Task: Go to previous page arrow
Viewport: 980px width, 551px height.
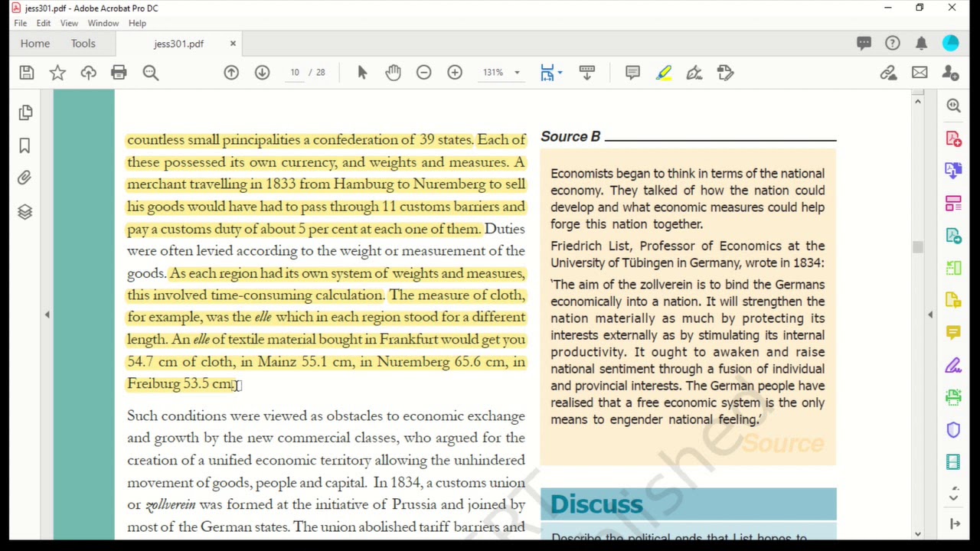Action: tap(231, 73)
